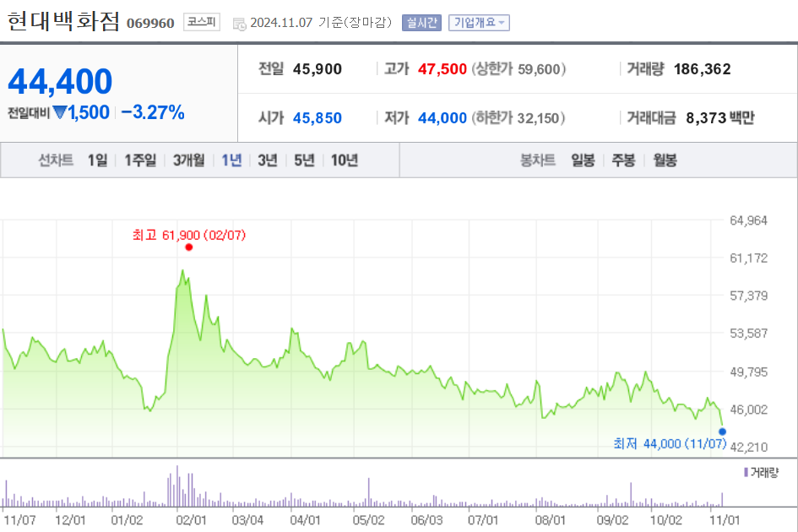Click the 고가 value 47,500
This screenshot has width=798, height=532.
click(442, 68)
